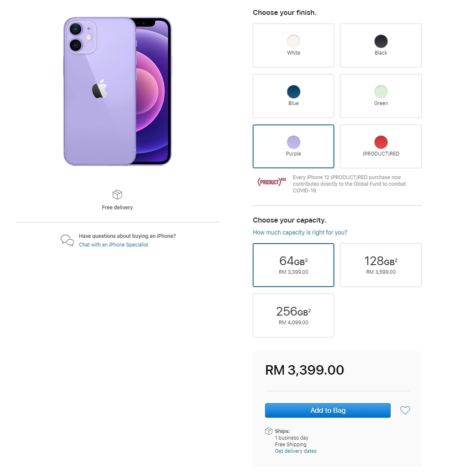Select the White finish option

[293, 45]
